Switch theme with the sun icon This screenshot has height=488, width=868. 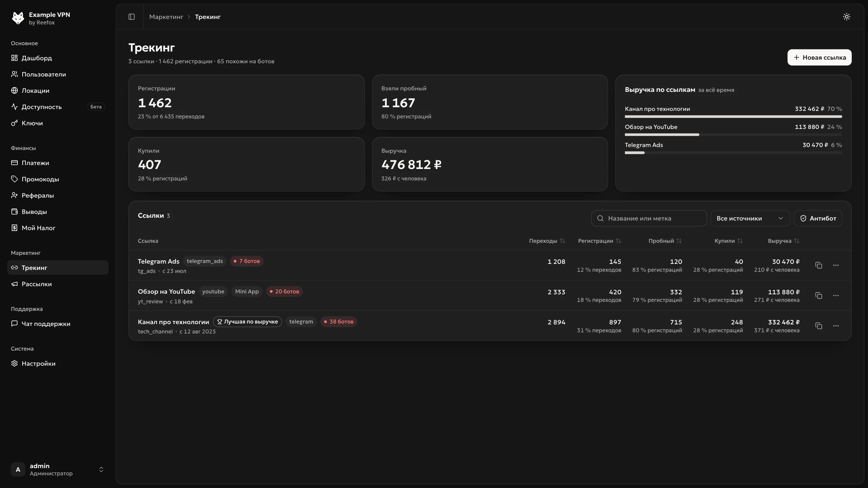coord(846,17)
